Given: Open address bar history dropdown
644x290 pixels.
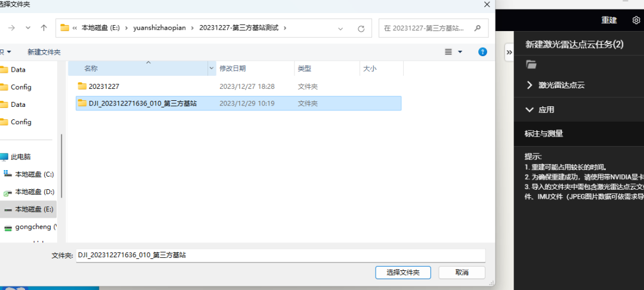Looking at the screenshot, I should (340, 28).
